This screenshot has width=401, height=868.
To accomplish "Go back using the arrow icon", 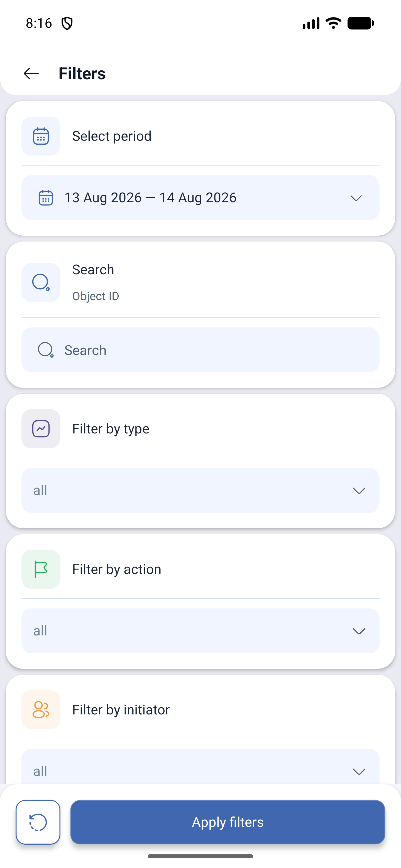I will pos(31,73).
